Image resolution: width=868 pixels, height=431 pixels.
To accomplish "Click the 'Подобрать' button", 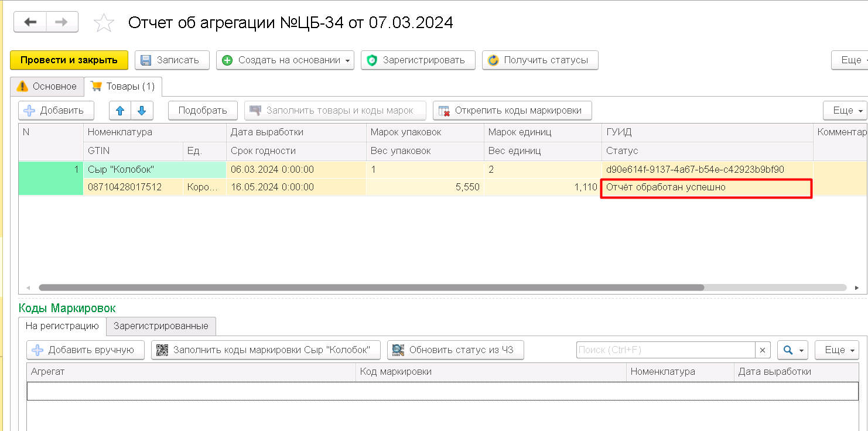I will 203,110.
